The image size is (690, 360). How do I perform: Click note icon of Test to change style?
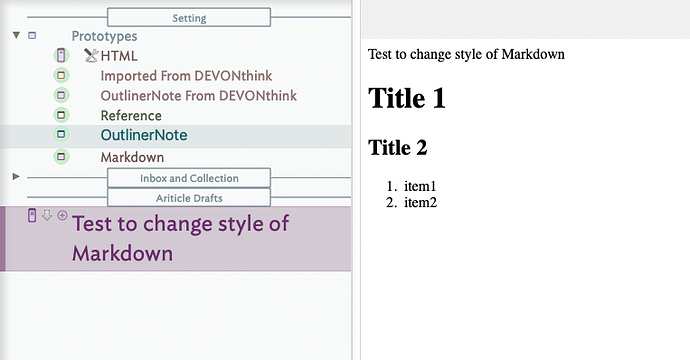32,215
